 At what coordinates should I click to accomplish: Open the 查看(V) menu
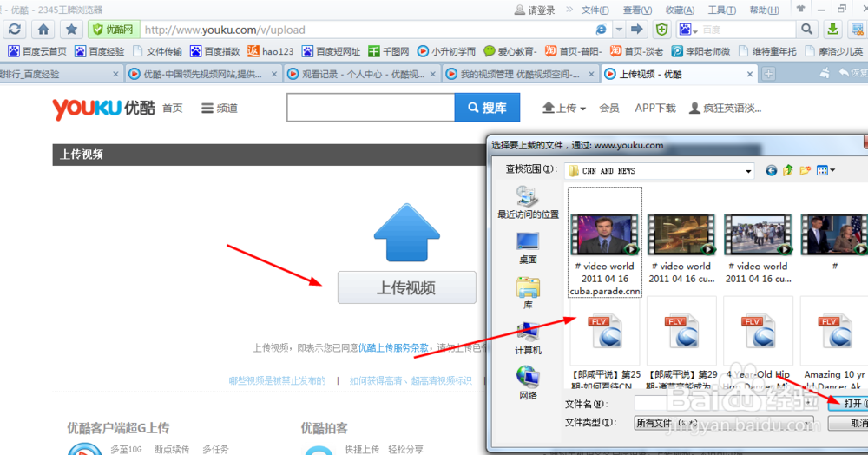[x=637, y=10]
